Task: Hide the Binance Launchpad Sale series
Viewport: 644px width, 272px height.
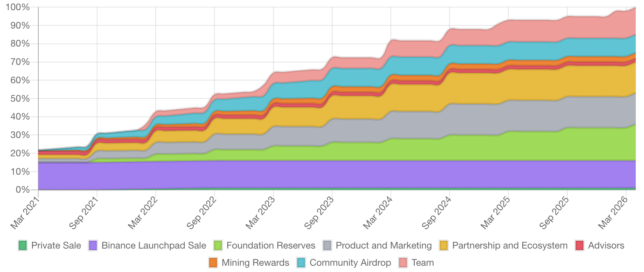Action: [154, 245]
